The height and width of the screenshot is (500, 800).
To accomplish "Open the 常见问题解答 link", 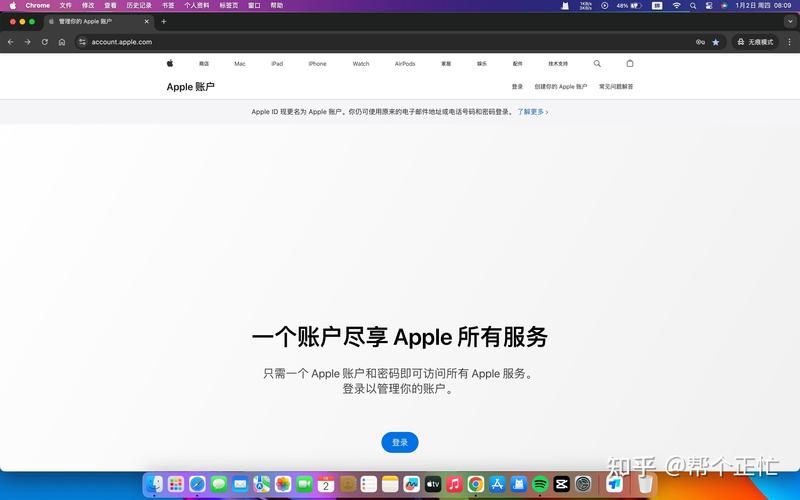I will pyautogui.click(x=616, y=87).
